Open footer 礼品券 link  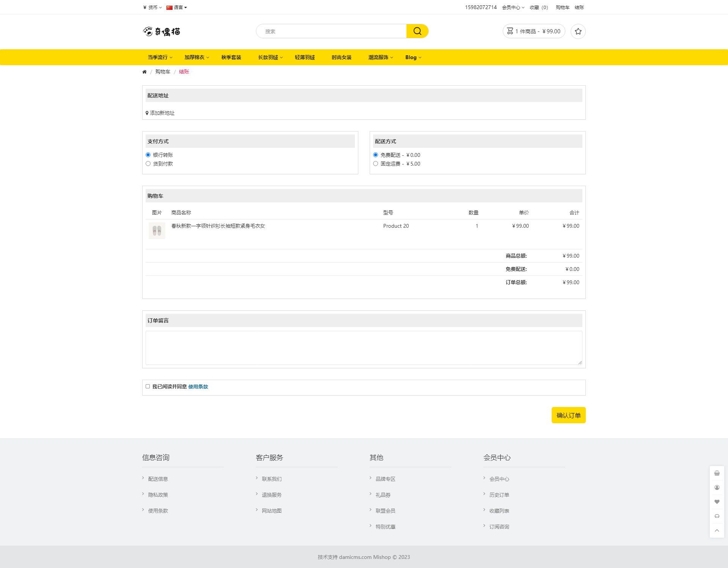click(x=383, y=495)
